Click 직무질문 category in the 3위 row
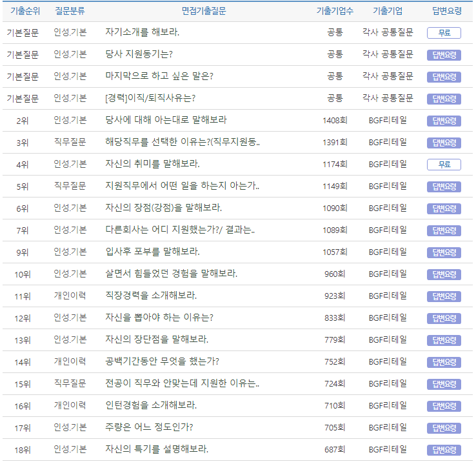Viewport: 476px width, 466px height. pos(70,142)
